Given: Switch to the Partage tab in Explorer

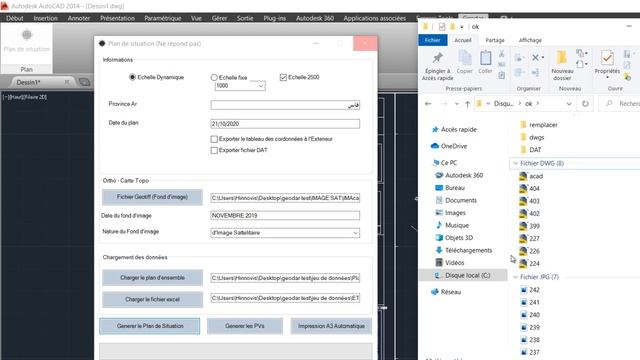Looking at the screenshot, I should [x=495, y=40].
